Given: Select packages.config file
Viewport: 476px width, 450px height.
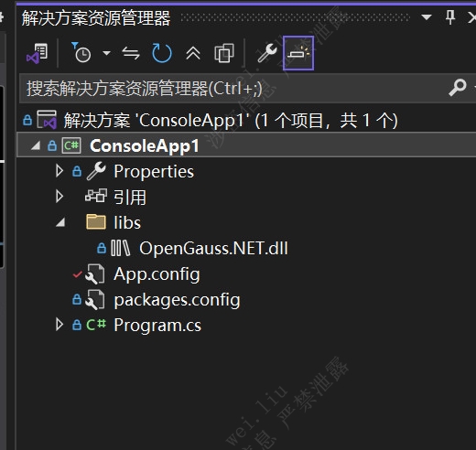Looking at the screenshot, I should pos(177,300).
